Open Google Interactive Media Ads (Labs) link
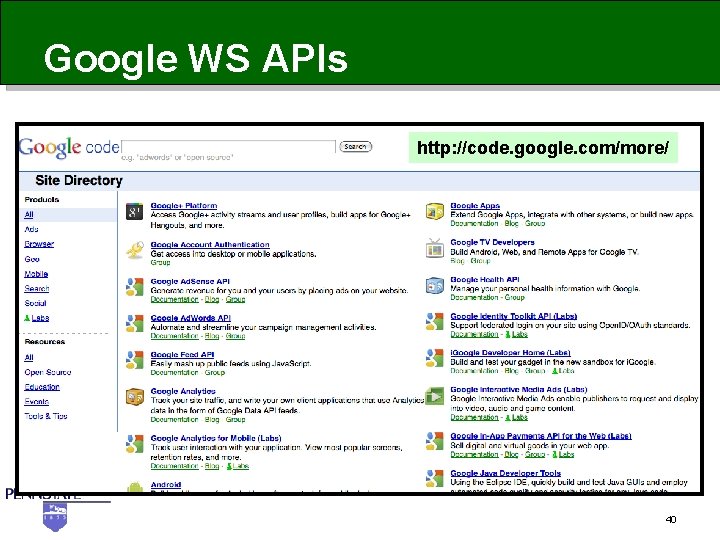Screen dimensions: 720x540 [x=518, y=389]
